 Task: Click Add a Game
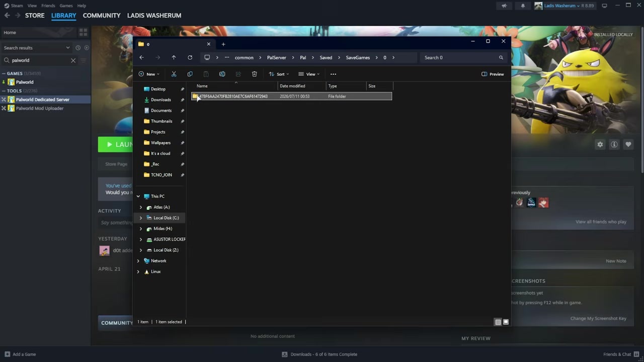click(x=20, y=354)
